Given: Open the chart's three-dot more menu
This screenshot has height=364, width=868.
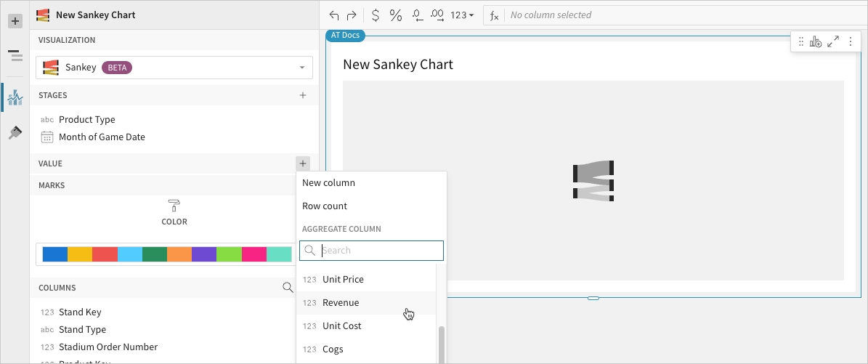Looking at the screenshot, I should tap(851, 42).
